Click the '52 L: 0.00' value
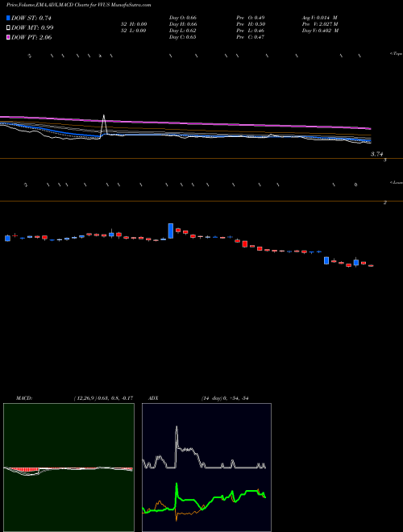 133,31
